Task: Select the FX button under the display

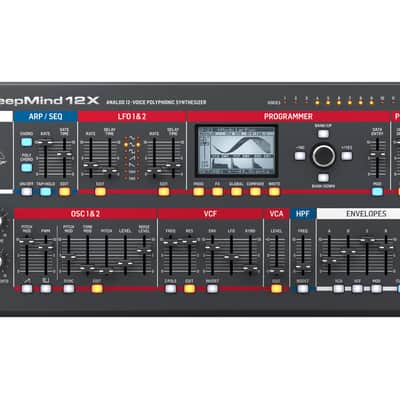Action: pos(217,192)
